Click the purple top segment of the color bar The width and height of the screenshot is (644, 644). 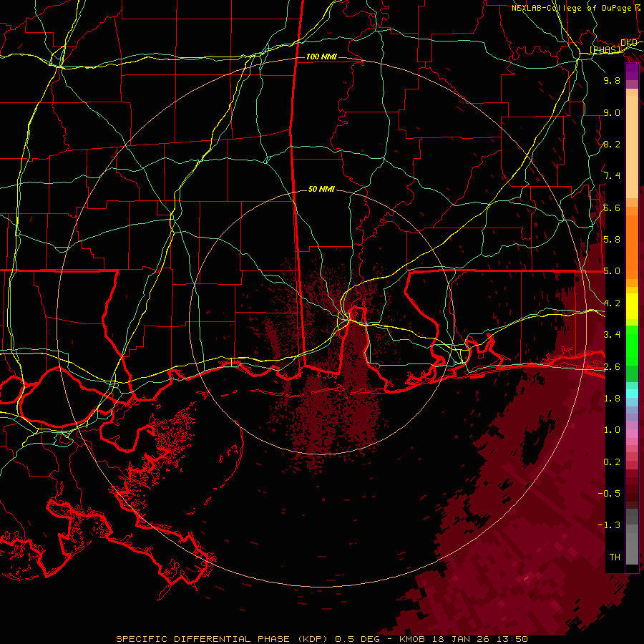pos(632,72)
